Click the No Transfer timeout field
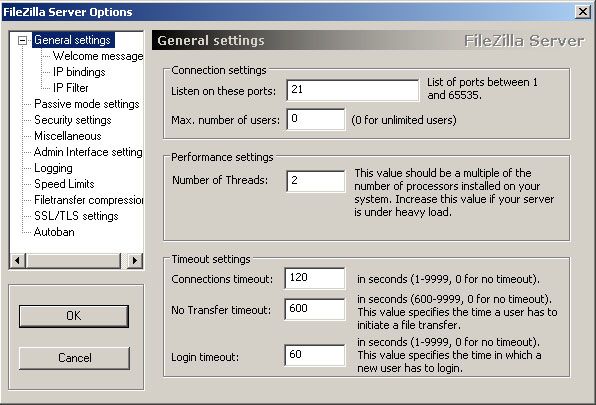Screen dimensions: 596x405 (315, 309)
